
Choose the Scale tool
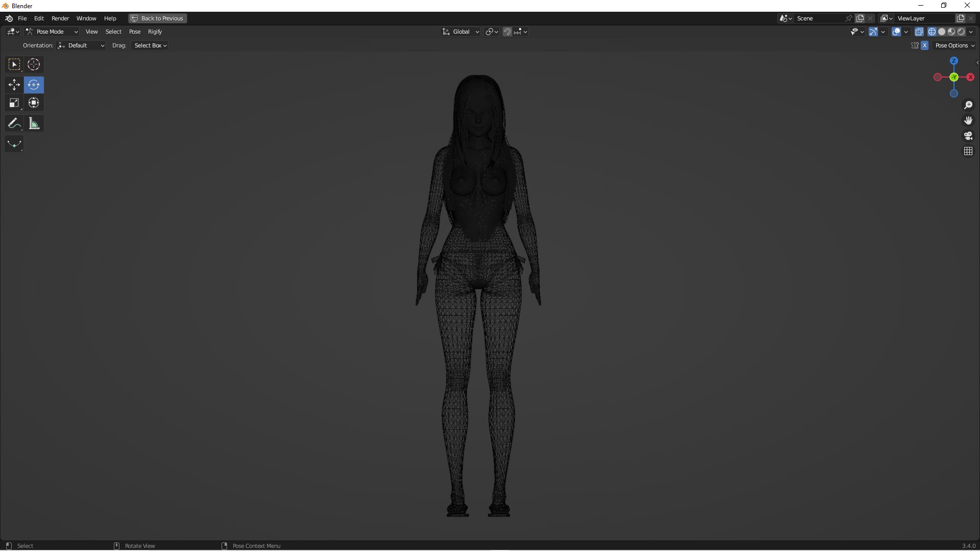coord(14,103)
